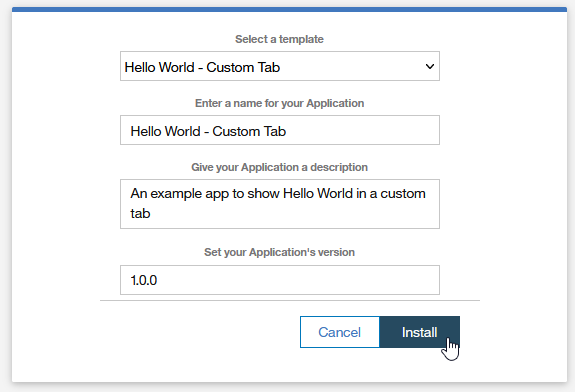
Task: Click the divider line above the buttons
Action: click(290, 300)
